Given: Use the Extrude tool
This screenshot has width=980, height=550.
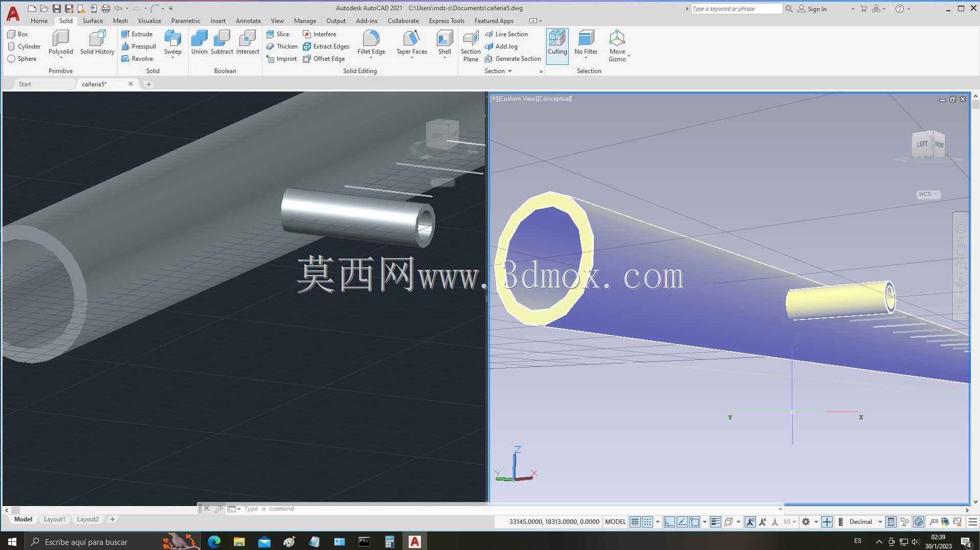Looking at the screenshot, I should (x=137, y=34).
